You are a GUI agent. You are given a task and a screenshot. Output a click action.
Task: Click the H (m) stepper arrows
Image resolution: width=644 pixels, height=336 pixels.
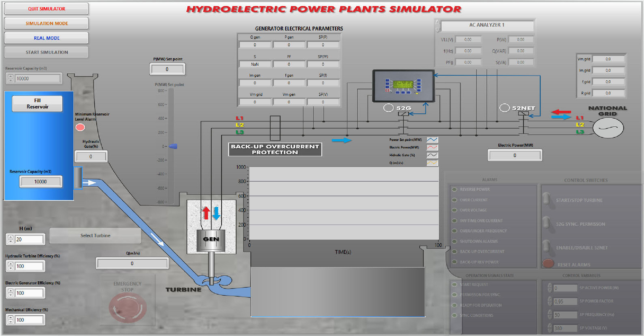click(10, 239)
